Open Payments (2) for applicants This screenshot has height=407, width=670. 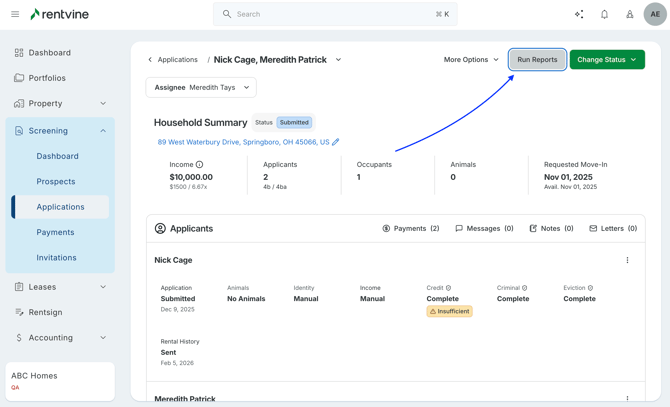[x=411, y=229]
